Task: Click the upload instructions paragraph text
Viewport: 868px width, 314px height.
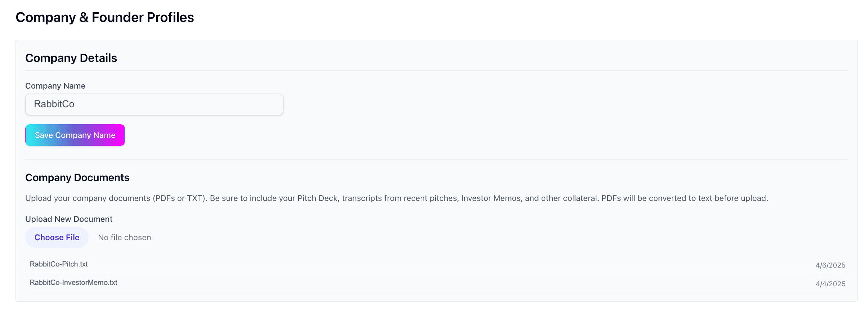Action: (x=396, y=198)
